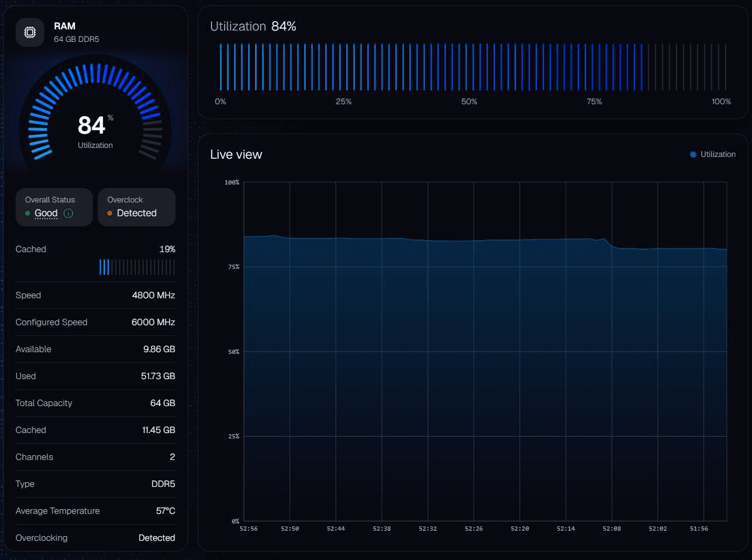This screenshot has height=560, width=752.
Task: Click the green Good status dot
Action: point(28,213)
